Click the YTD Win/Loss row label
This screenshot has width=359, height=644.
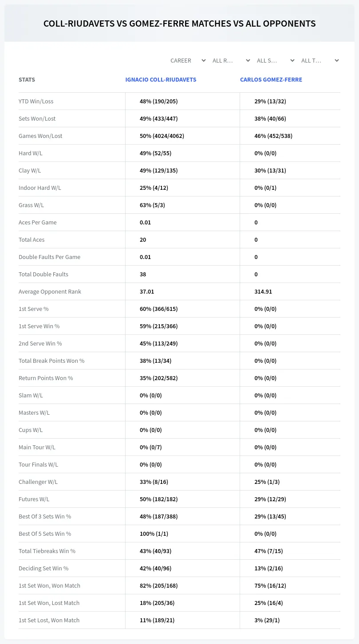[x=36, y=101]
